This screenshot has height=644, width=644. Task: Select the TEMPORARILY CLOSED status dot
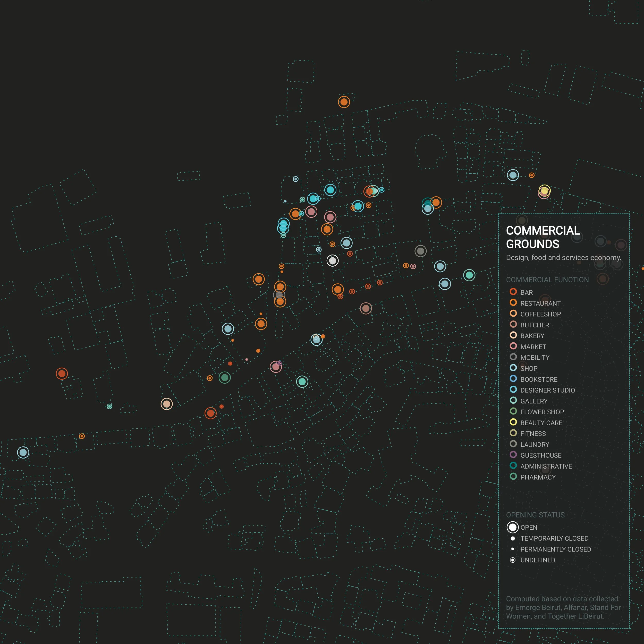pos(513,538)
